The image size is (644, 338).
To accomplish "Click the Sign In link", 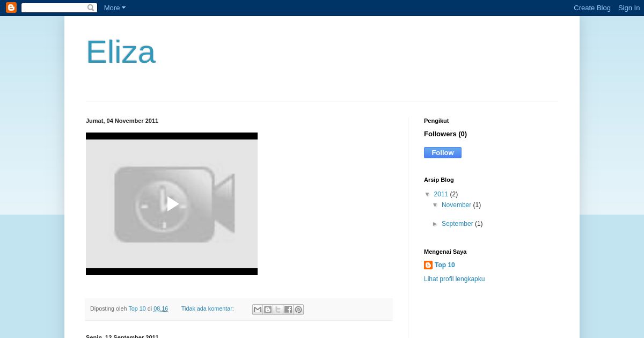I will coord(628,8).
